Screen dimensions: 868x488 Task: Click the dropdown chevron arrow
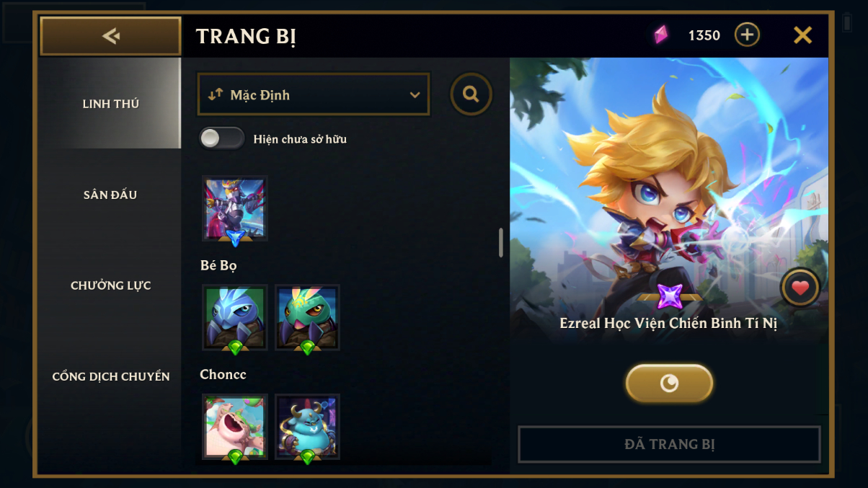point(415,95)
